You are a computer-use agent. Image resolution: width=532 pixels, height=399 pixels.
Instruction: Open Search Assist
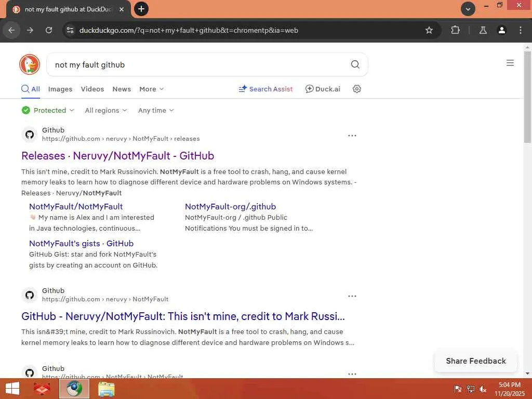tap(265, 89)
